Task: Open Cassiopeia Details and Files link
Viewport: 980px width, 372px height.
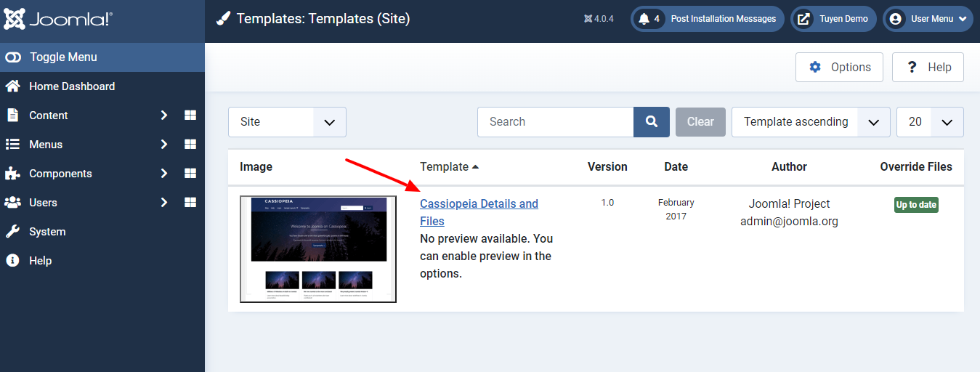Action: tap(479, 212)
